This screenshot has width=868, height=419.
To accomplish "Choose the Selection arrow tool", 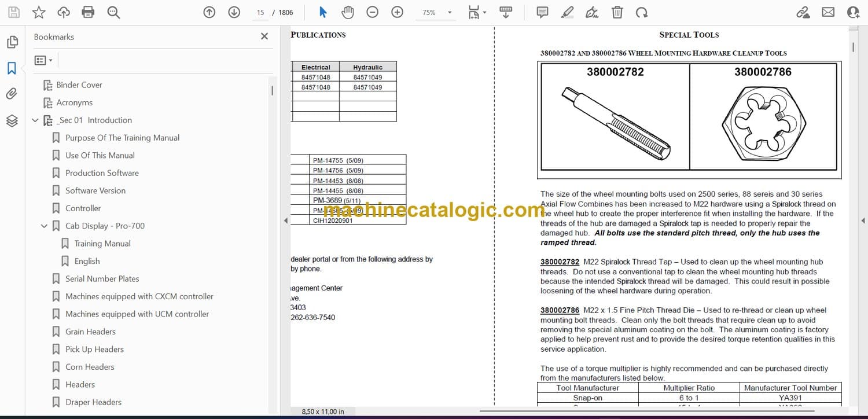I will click(x=323, y=12).
